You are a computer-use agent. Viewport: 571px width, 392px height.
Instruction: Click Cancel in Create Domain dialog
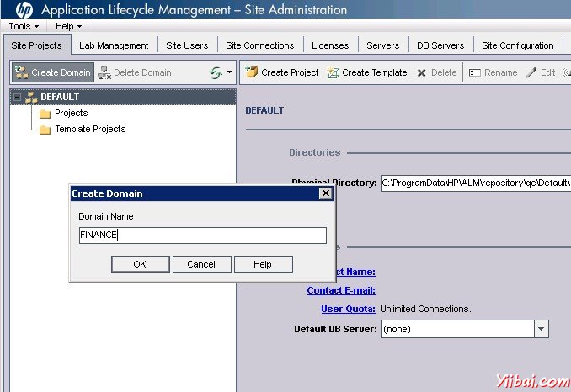[x=202, y=264]
